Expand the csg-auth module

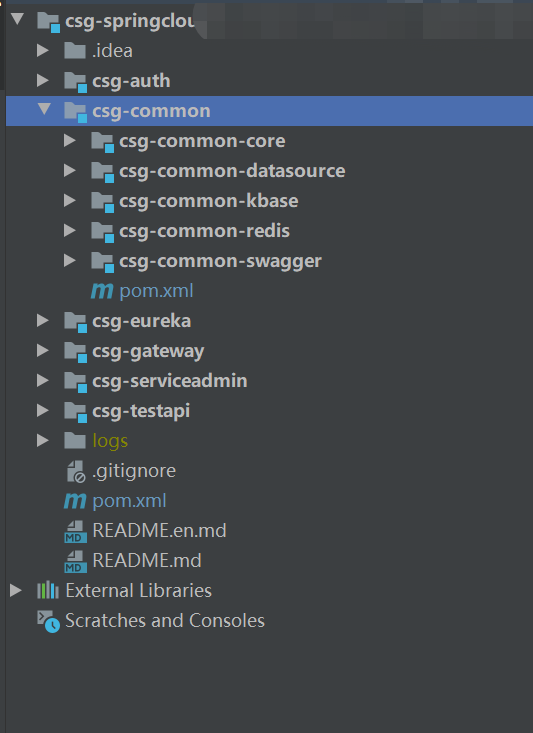[43, 80]
